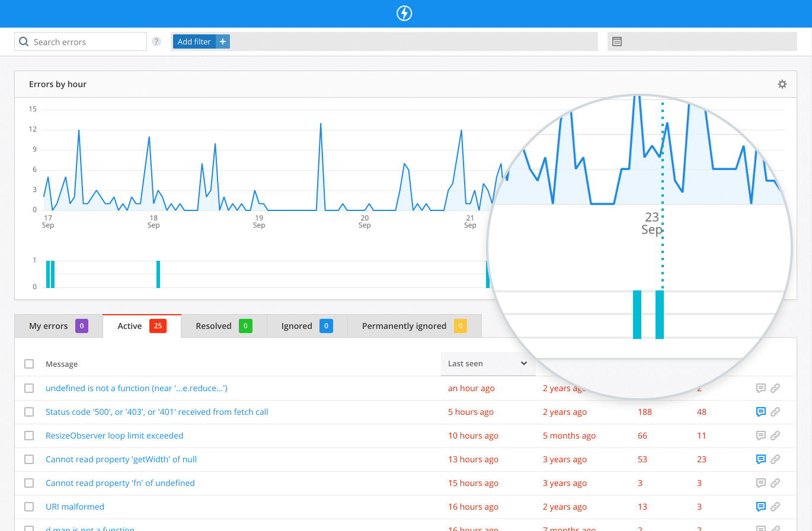The image size is (812, 531).
Task: Copy link icon for 'undefined is not a function' row
Action: pyautogui.click(x=775, y=388)
